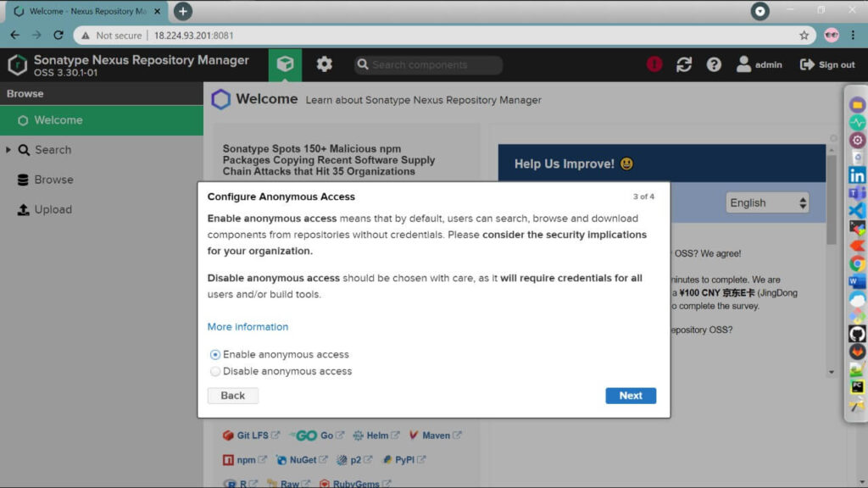Open Browse item with database icon
This screenshot has width=868, height=488.
(46, 180)
